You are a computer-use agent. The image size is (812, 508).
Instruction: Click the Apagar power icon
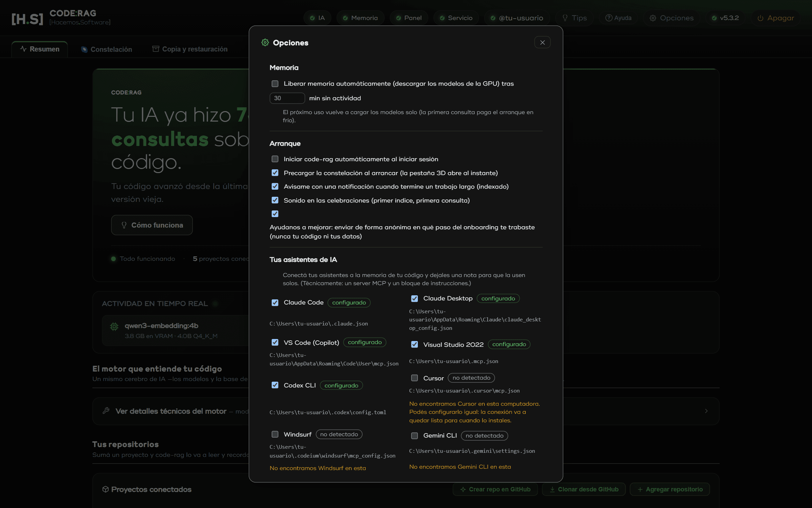[x=760, y=18]
